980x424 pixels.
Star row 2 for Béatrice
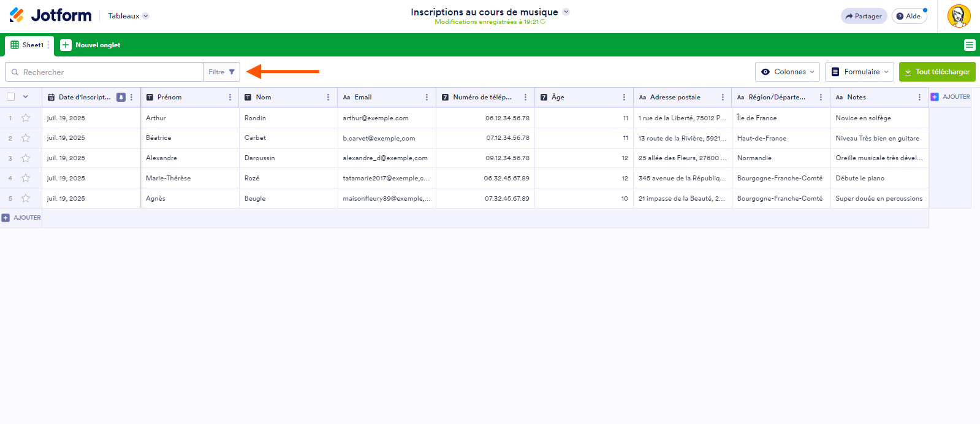pos(26,138)
